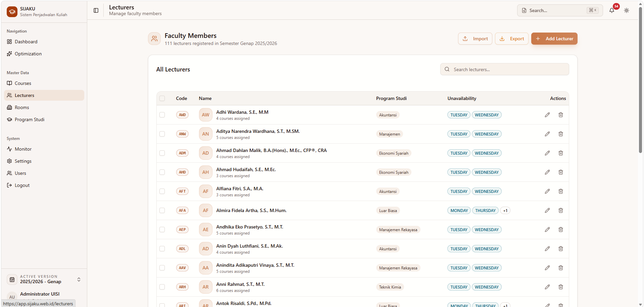Open Monitor under System
The width and height of the screenshot is (644, 307).
44,149
